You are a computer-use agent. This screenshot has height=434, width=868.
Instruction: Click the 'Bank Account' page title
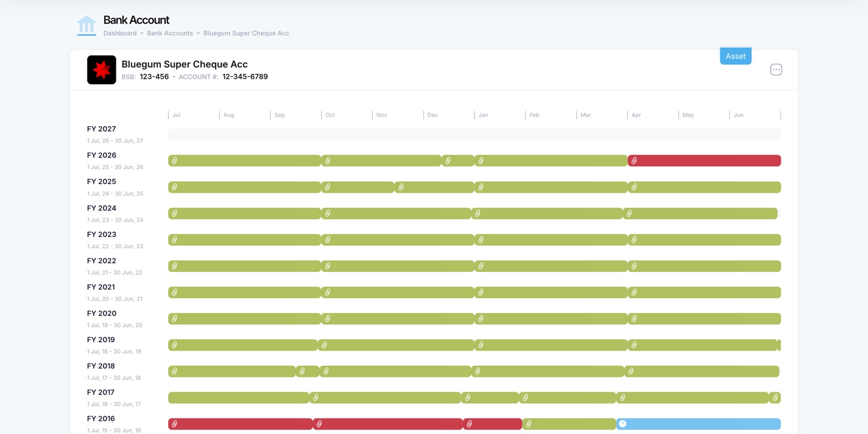pos(137,20)
